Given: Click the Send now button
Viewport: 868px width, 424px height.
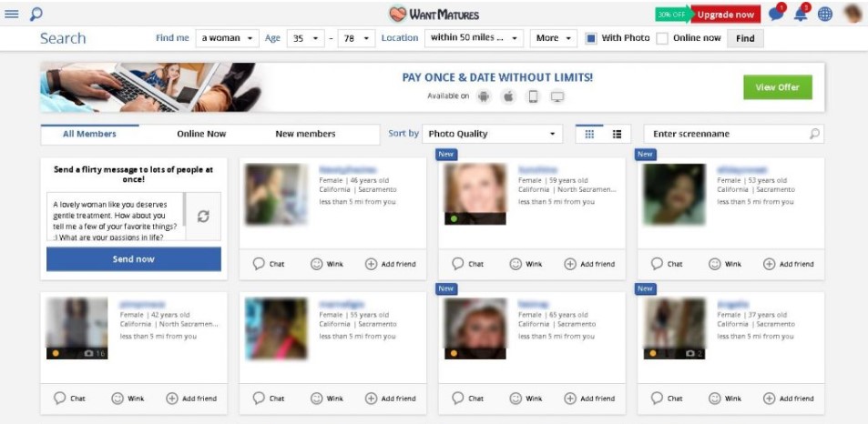Looking at the screenshot, I should [133, 259].
